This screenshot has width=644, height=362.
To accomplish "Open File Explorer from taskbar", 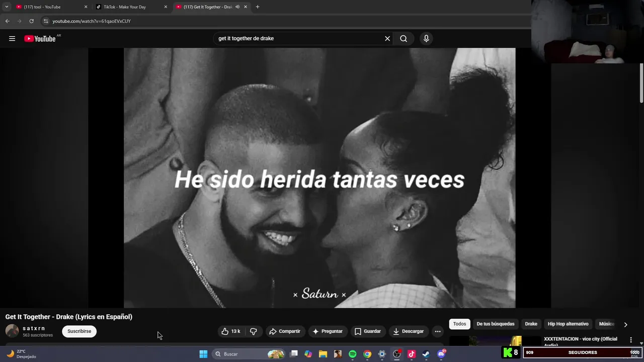I will [x=323, y=354].
